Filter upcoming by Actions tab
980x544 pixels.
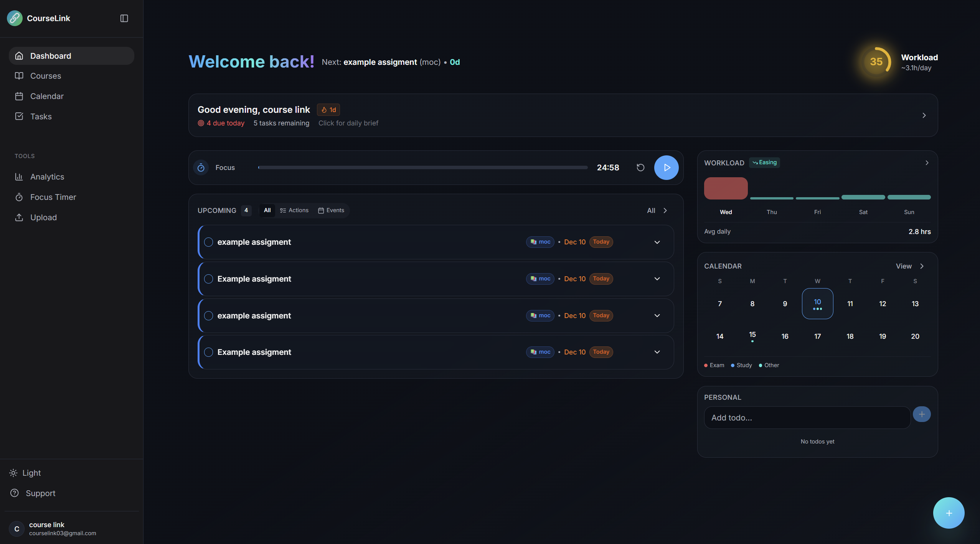coord(294,210)
